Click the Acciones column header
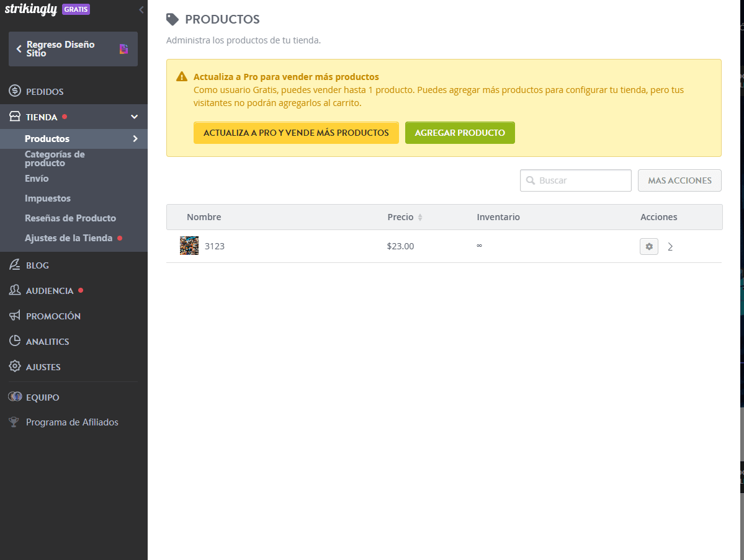This screenshot has height=560, width=744. tap(658, 216)
